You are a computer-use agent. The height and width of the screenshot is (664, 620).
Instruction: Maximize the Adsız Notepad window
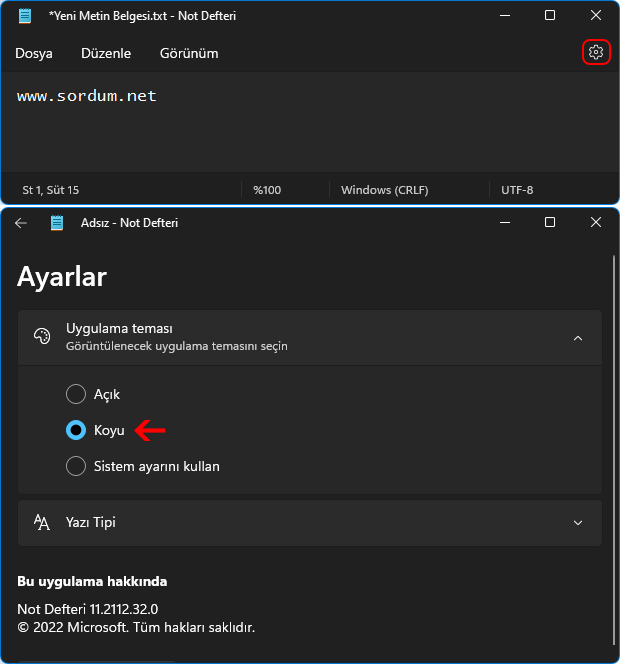point(550,222)
